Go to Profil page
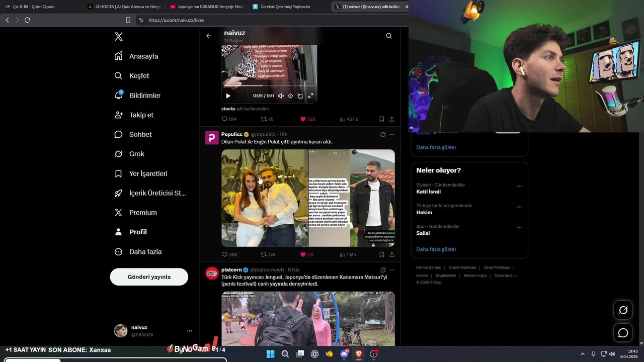 pyautogui.click(x=130, y=232)
